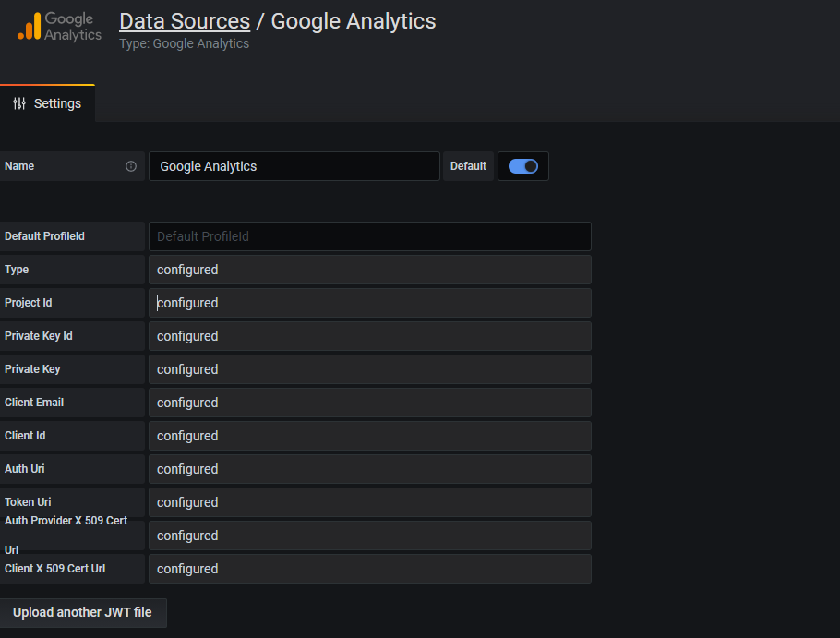Click the Upload another JWT file button

pos(83,612)
